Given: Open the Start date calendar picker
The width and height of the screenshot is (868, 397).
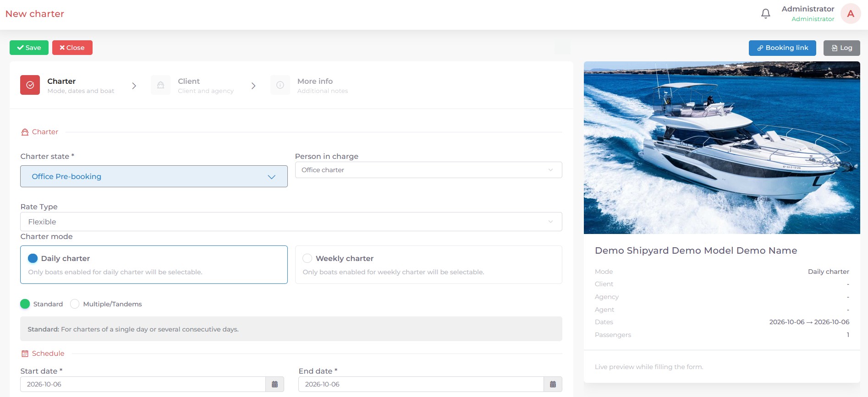Looking at the screenshot, I should (x=275, y=384).
